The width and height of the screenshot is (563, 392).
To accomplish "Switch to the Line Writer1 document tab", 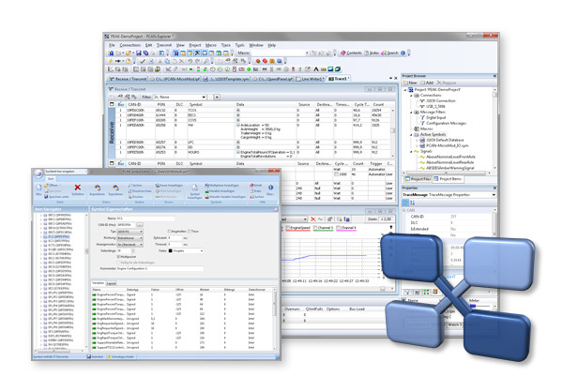I will click(311, 79).
